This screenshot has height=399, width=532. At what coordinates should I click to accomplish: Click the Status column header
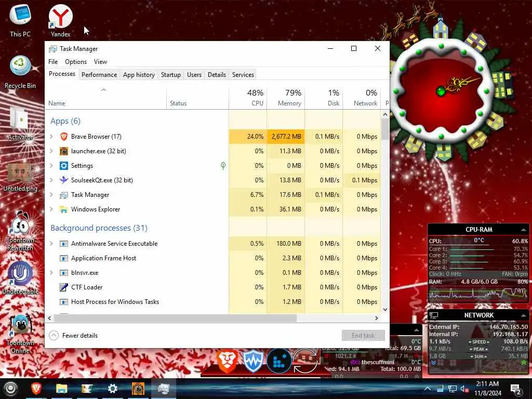coord(198,98)
